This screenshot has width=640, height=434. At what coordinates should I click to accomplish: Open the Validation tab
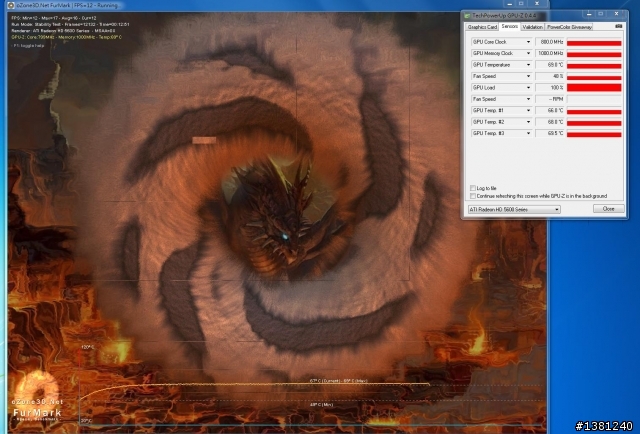(533, 27)
